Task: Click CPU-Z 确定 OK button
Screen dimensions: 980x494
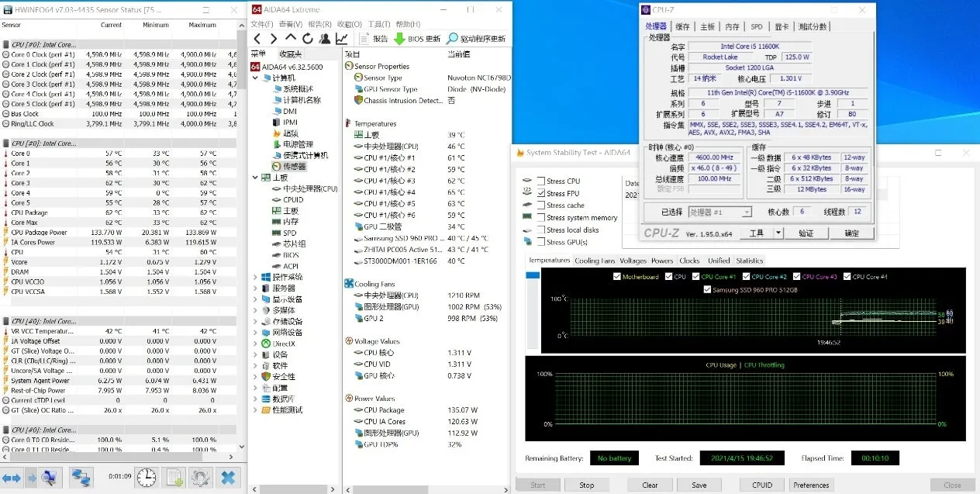Action: [851, 233]
